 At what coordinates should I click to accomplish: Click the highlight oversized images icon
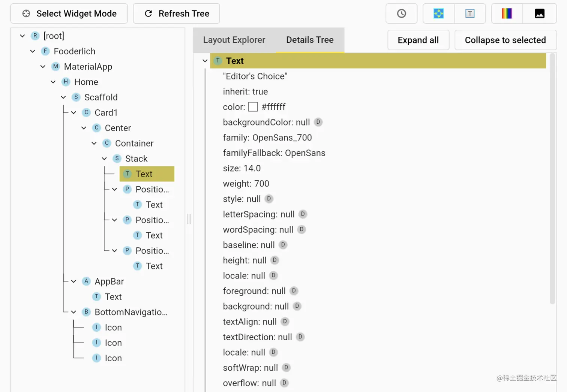pos(539,13)
